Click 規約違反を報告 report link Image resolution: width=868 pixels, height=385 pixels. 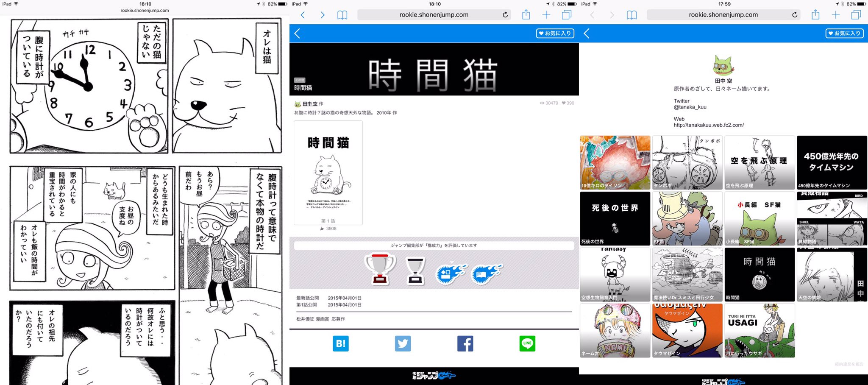point(849,364)
